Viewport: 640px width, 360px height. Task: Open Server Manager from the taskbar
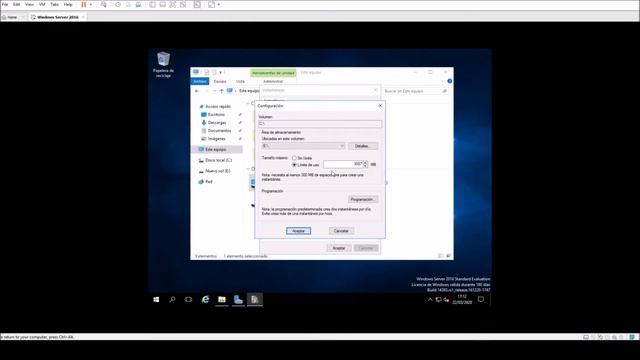tap(238, 300)
